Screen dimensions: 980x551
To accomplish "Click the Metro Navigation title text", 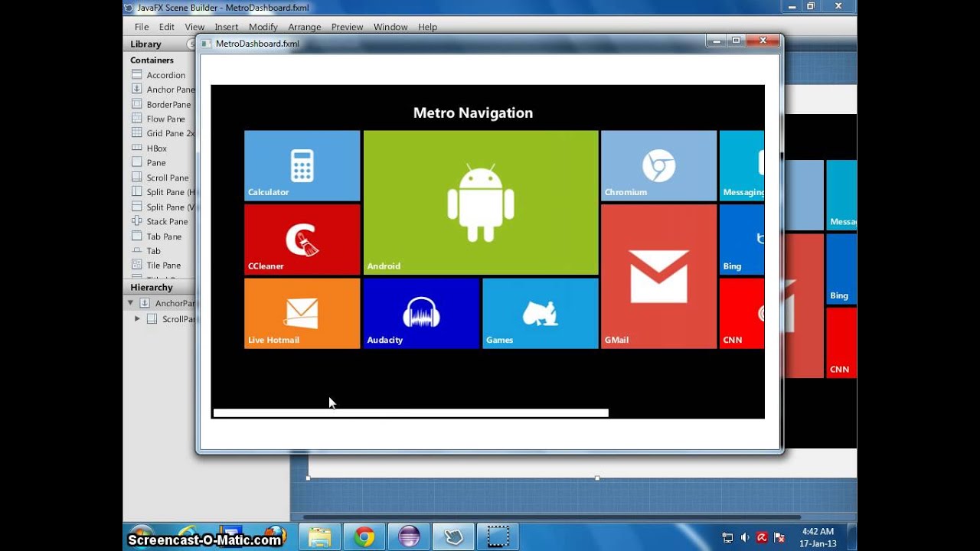I will 473,113.
